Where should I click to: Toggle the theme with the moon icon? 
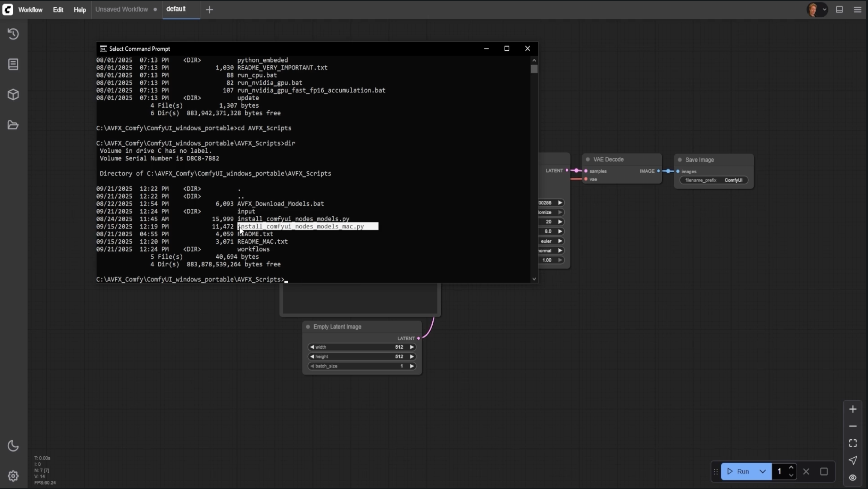(13, 446)
